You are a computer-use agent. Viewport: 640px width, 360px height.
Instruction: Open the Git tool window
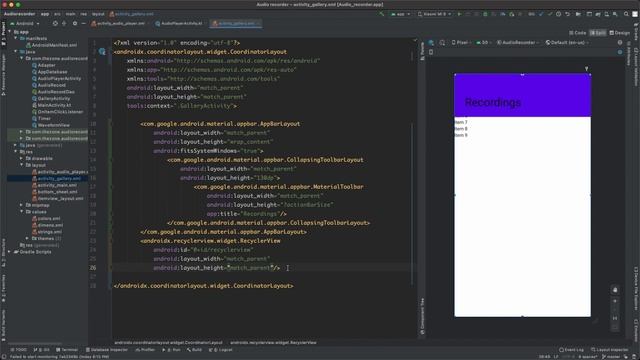click(x=41, y=350)
